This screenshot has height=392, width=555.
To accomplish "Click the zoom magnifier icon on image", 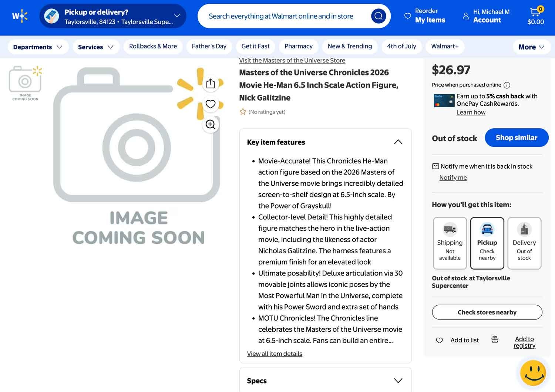I will click(211, 125).
